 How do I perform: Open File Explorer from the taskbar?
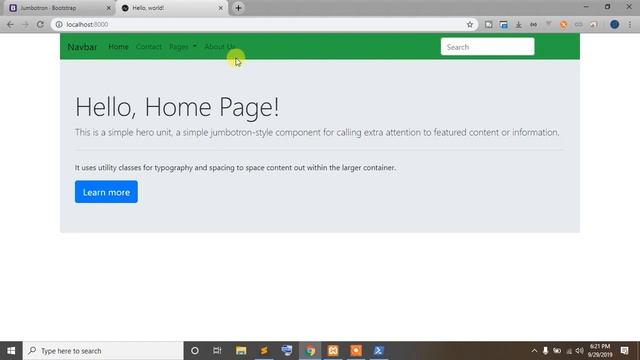tap(241, 351)
